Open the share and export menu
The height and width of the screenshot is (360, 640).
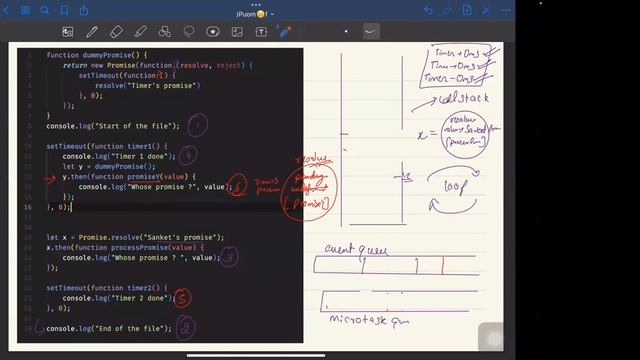(x=84, y=11)
